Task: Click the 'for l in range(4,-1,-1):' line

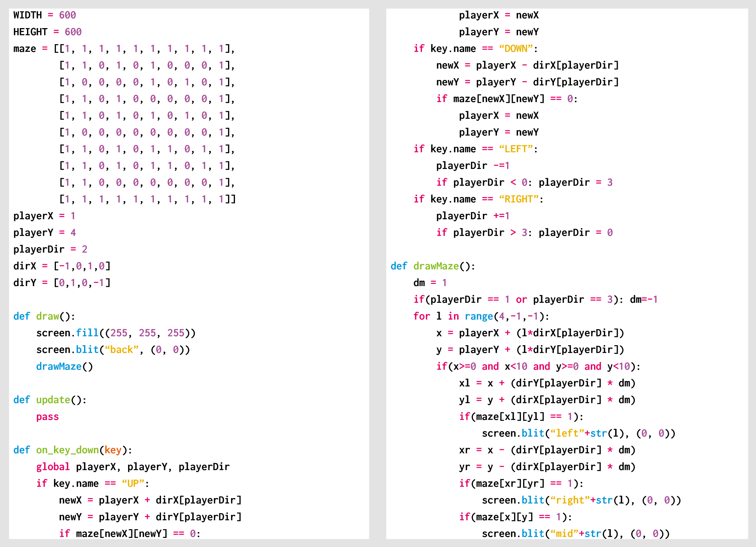Action: pos(481,316)
